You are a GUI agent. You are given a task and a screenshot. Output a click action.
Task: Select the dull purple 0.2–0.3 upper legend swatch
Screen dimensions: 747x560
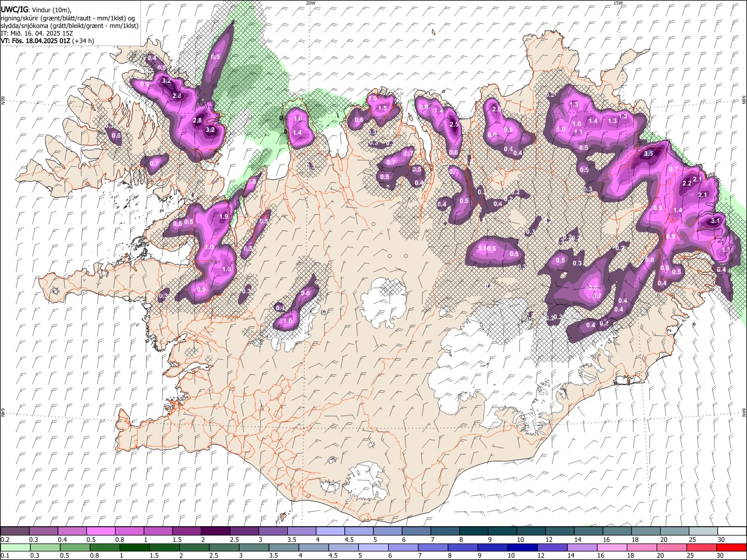[15, 531]
